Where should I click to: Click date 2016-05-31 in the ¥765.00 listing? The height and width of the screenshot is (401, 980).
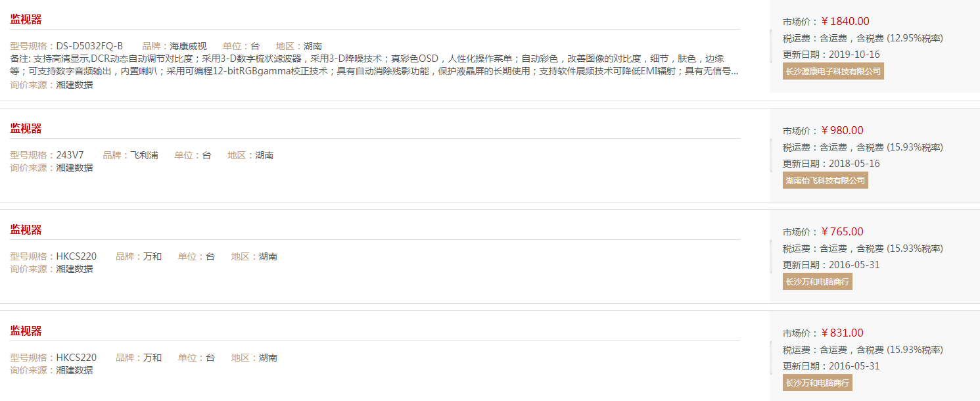pyautogui.click(x=854, y=265)
